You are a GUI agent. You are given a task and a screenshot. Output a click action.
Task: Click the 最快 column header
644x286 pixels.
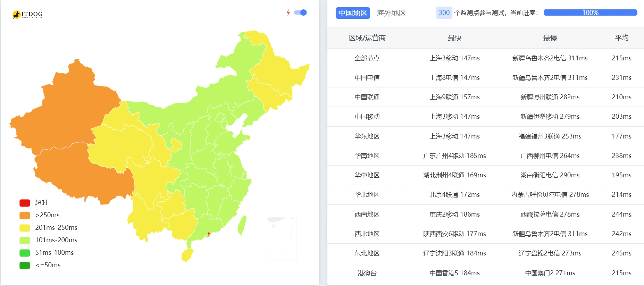[x=454, y=38]
